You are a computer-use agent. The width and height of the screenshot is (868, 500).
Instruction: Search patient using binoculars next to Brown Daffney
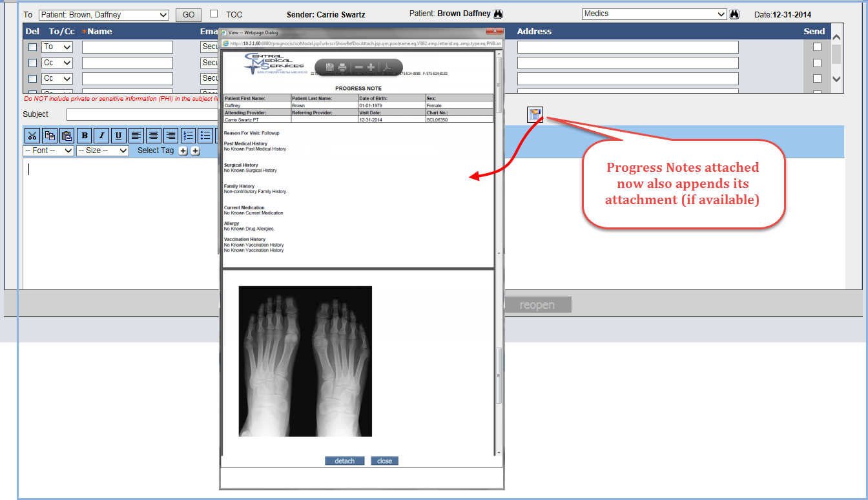498,14
